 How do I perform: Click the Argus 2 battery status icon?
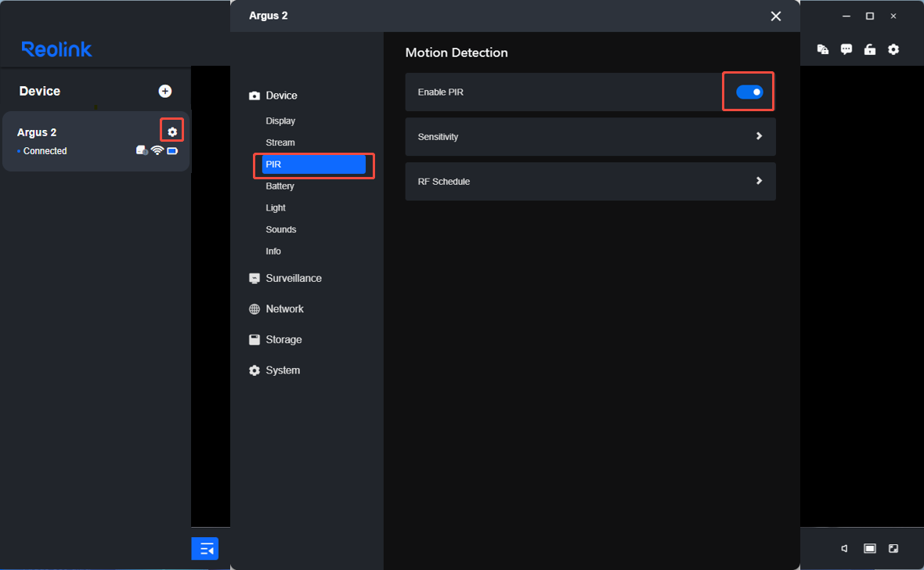click(x=172, y=151)
